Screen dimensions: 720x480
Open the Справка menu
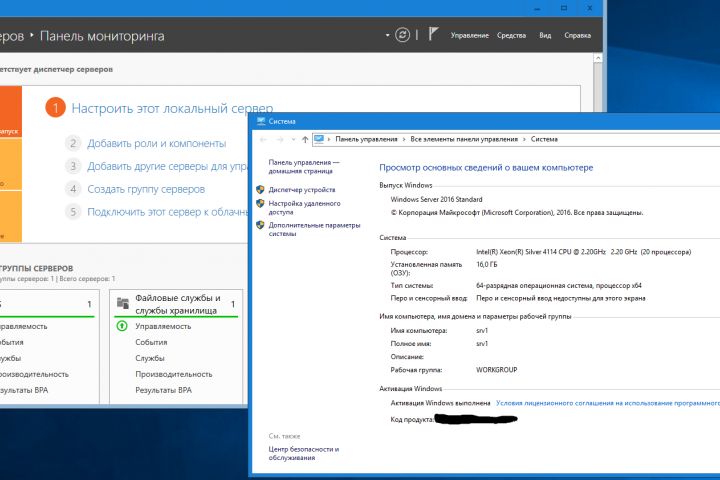(577, 35)
